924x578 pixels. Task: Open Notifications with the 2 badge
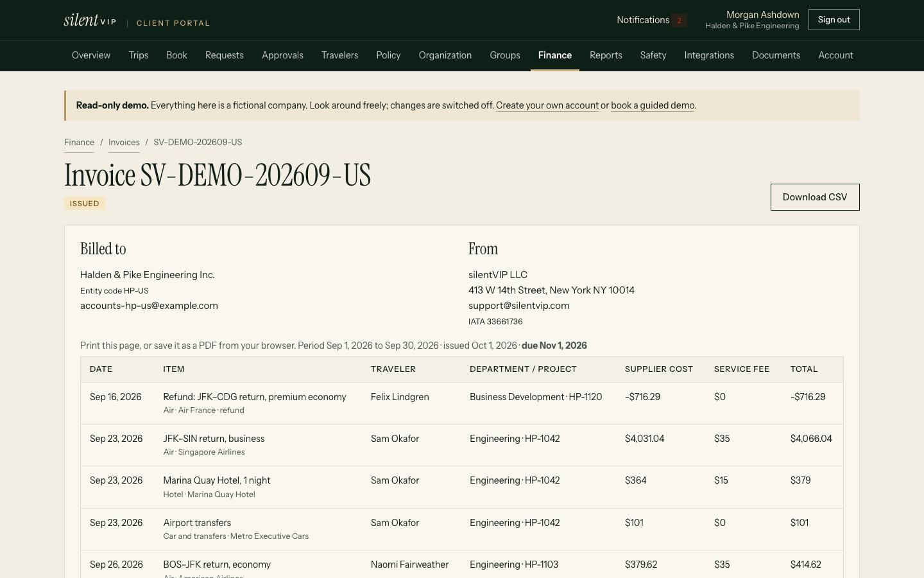click(x=651, y=20)
